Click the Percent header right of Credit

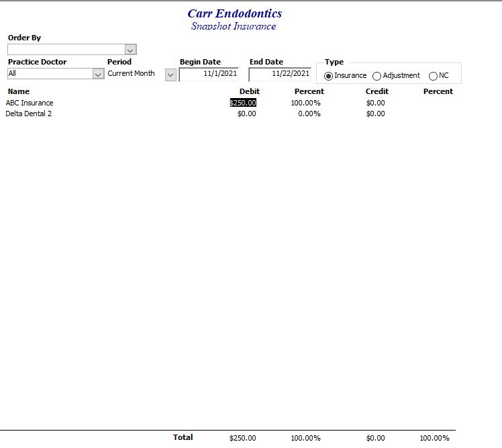click(x=438, y=91)
